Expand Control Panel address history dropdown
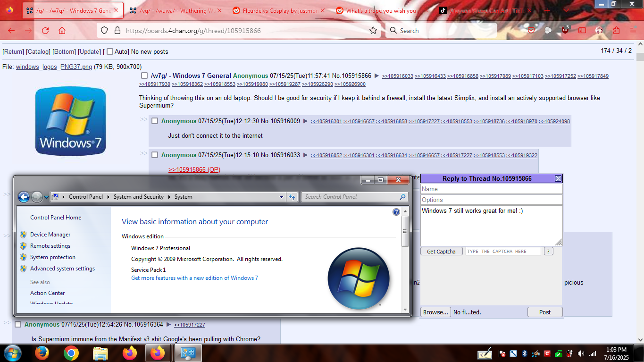Viewport: 644px width, 362px height. click(282, 197)
